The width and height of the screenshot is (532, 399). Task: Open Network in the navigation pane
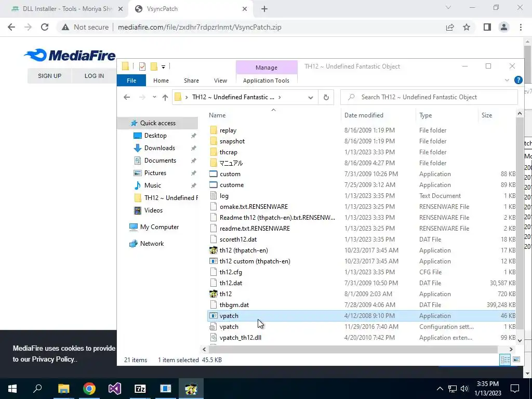coord(152,244)
